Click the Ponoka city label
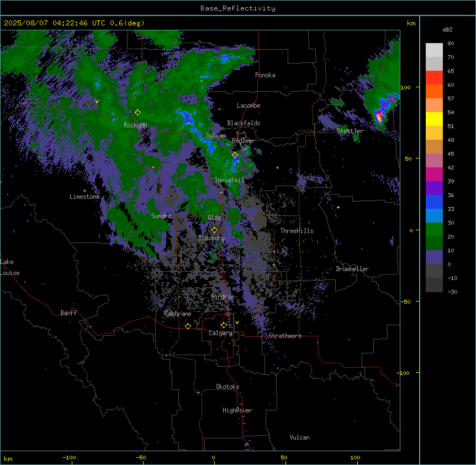Viewport: 476px width, 465px height. [265, 75]
